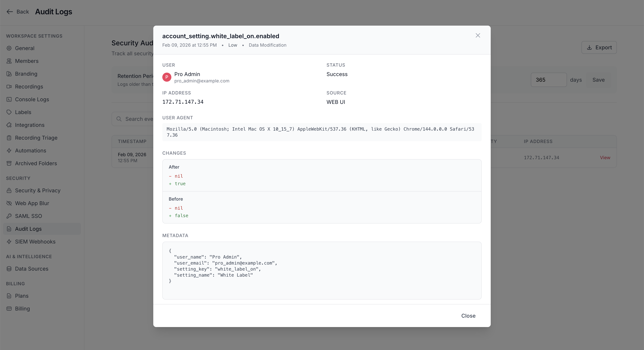Open SAML SSO key icon
Image resolution: width=644 pixels, height=350 pixels.
9,216
